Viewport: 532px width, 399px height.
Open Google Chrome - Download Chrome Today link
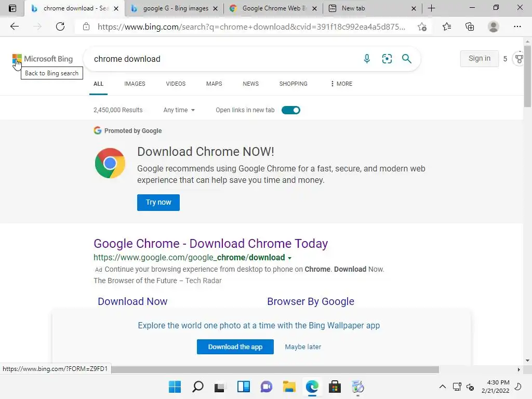click(211, 244)
